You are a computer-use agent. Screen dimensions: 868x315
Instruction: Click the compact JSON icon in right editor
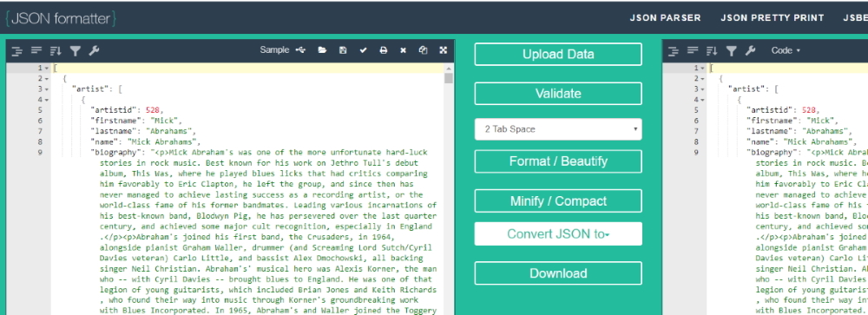tap(693, 50)
